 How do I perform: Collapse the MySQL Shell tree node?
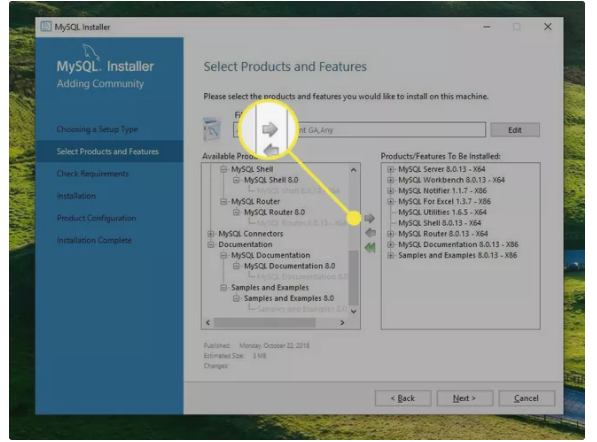click(223, 169)
